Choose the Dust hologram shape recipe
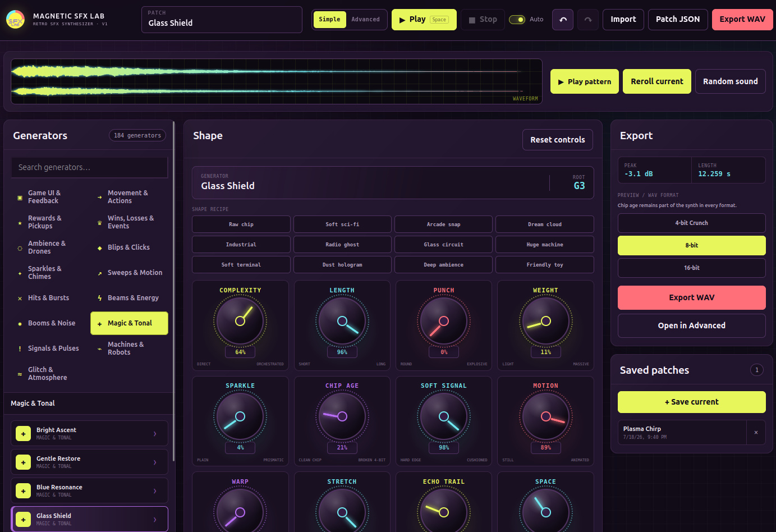The image size is (776, 532). coord(342,264)
